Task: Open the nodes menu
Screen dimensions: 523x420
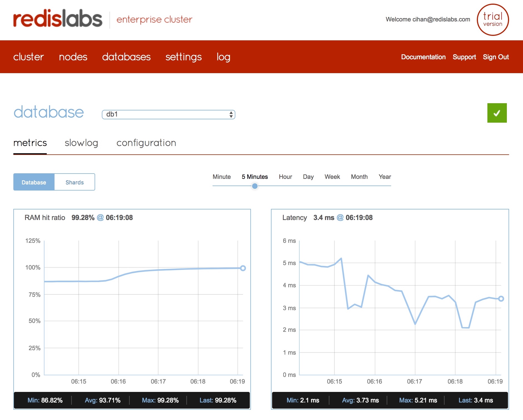Action: 73,57
